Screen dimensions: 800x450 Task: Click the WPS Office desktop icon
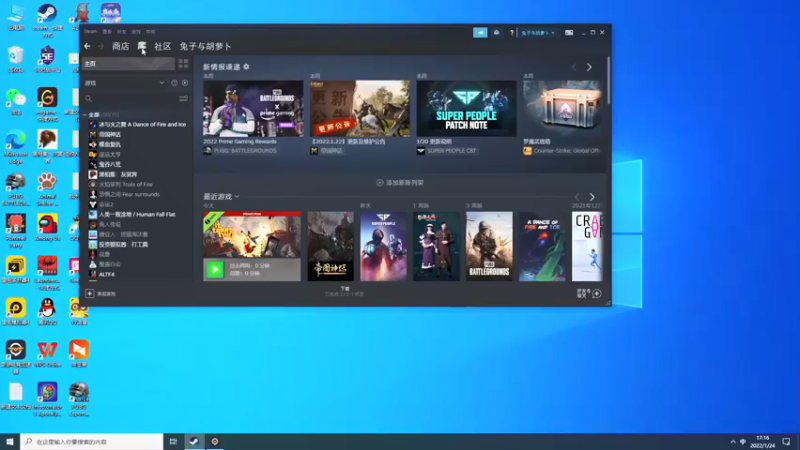tap(47, 354)
